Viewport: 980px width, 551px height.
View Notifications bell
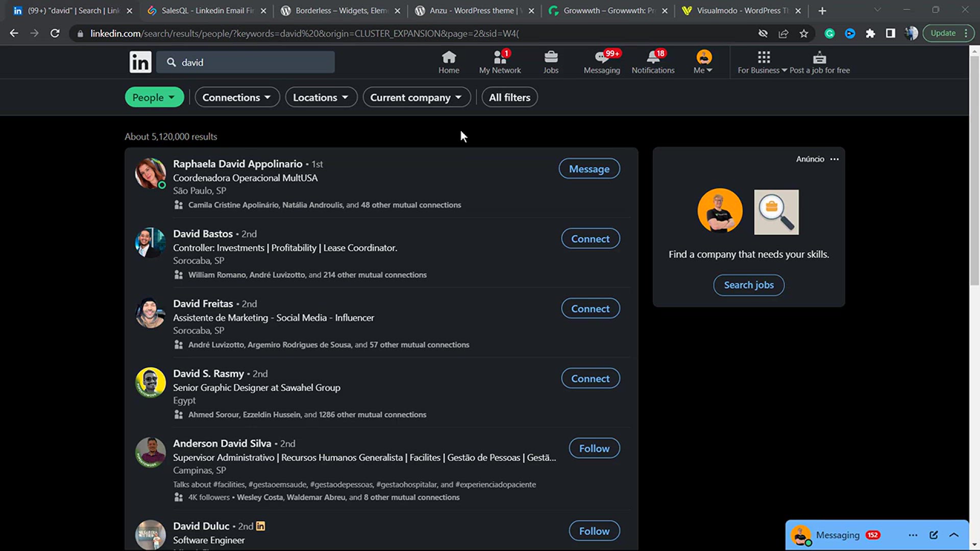653,62
